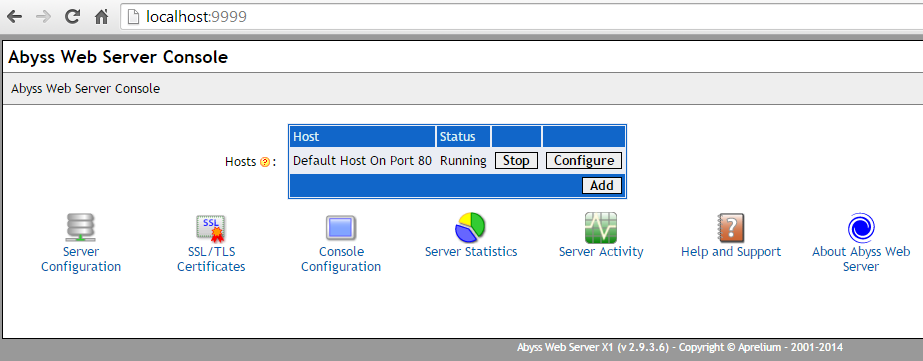Follow the Server Activity text link
This screenshot has width=923, height=361.
click(x=601, y=252)
